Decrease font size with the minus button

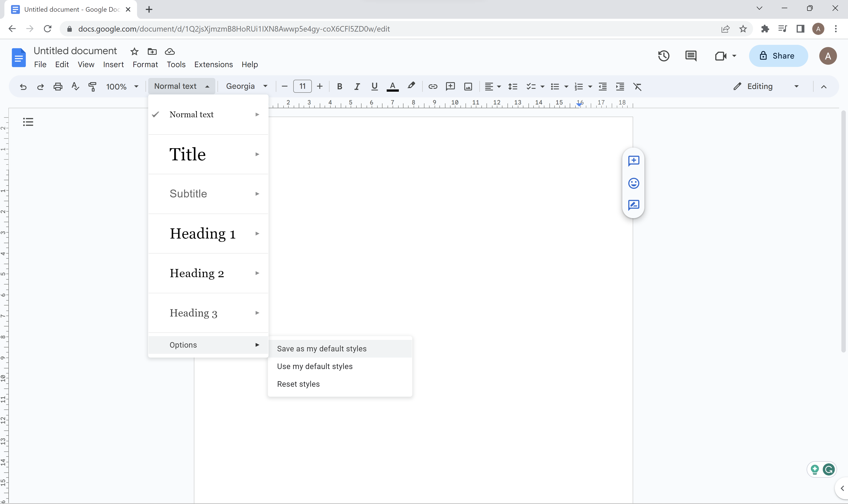285,87
